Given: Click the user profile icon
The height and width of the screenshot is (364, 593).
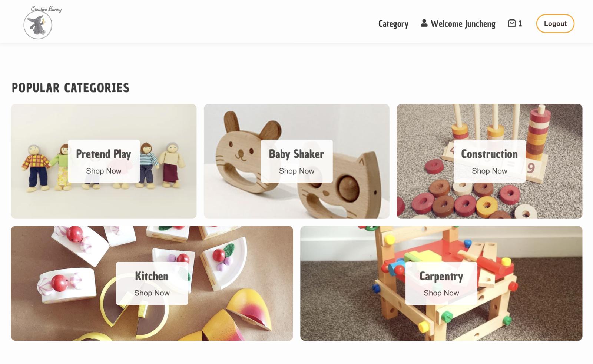Looking at the screenshot, I should (x=424, y=23).
